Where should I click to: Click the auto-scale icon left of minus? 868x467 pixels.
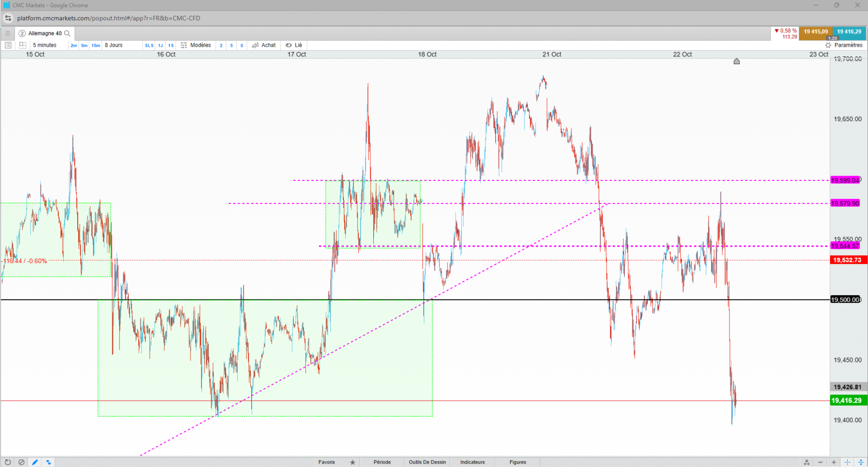coord(807,462)
